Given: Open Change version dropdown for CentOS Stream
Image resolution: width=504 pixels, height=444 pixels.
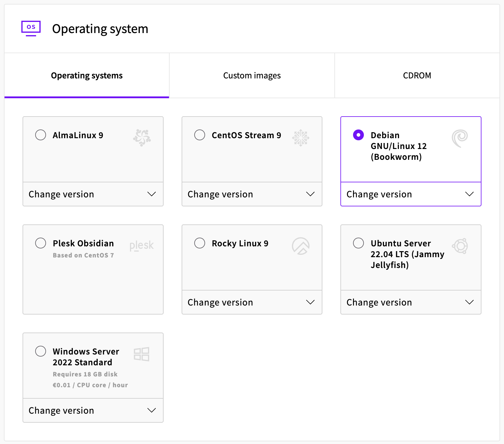Looking at the screenshot, I should [x=252, y=194].
